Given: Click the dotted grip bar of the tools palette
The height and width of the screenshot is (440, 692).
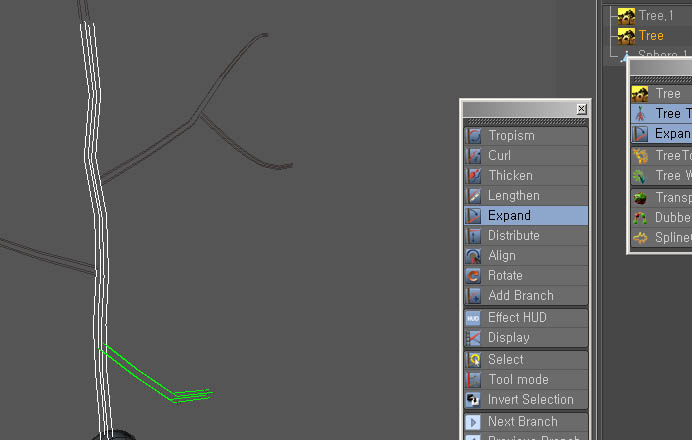Looking at the screenshot, I should coord(525,121).
